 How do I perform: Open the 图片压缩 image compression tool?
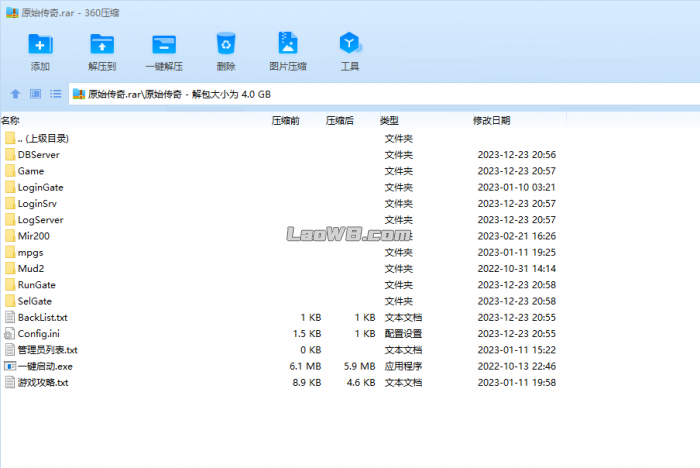[288, 45]
